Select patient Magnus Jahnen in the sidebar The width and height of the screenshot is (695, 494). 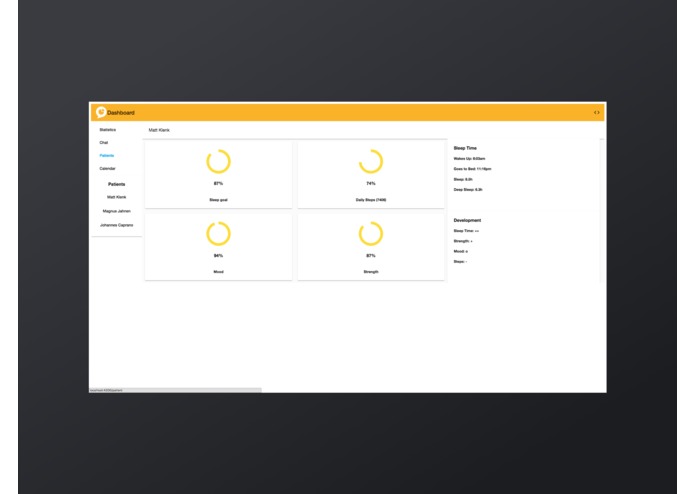(117, 211)
